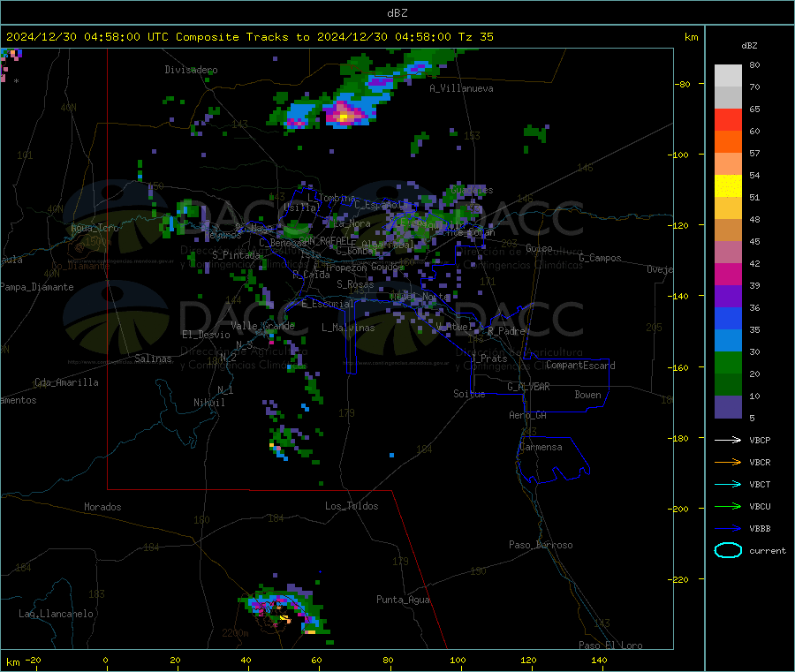795x672 pixels.
Task: Click the 'A_Villanueva' map label
Action: (461, 88)
